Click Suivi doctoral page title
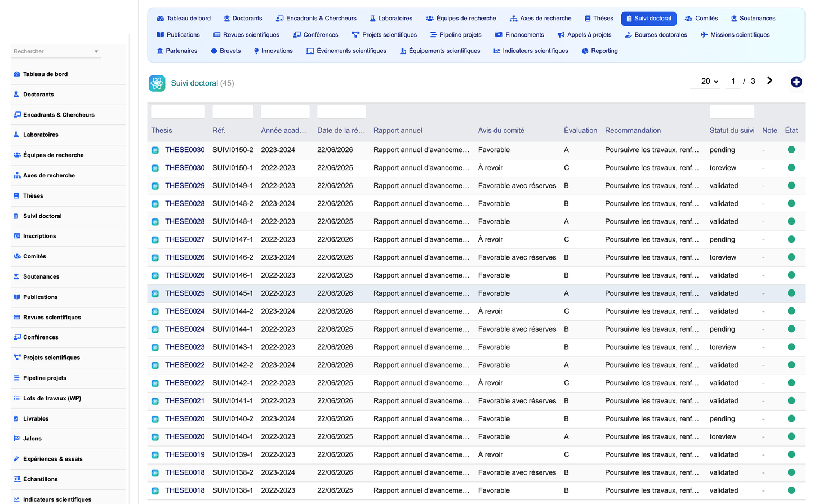 pyautogui.click(x=194, y=83)
